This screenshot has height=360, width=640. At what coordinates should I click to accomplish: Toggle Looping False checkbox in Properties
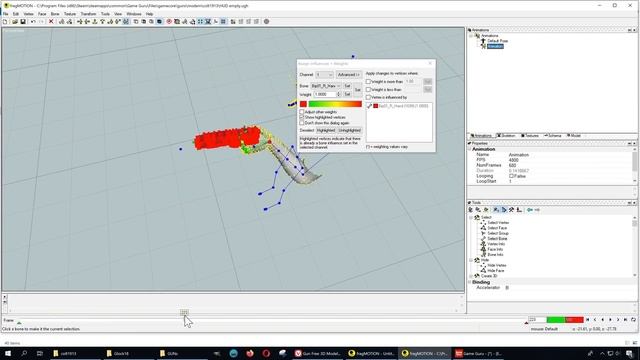511,176
